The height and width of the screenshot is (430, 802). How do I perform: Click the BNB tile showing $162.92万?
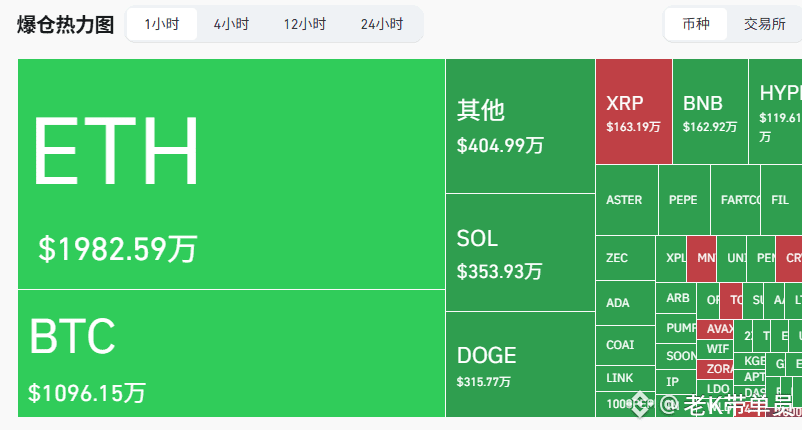click(x=710, y=111)
